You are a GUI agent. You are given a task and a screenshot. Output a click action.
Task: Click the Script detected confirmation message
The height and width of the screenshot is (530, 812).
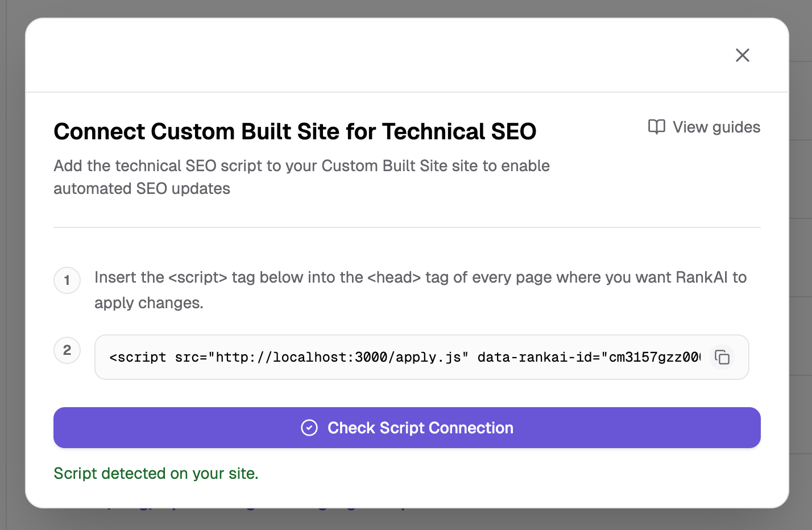point(156,473)
